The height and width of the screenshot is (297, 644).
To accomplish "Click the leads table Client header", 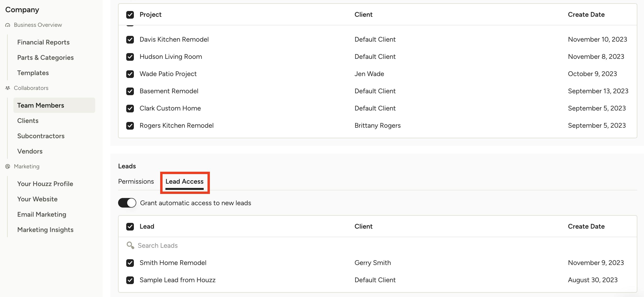I will click(364, 226).
